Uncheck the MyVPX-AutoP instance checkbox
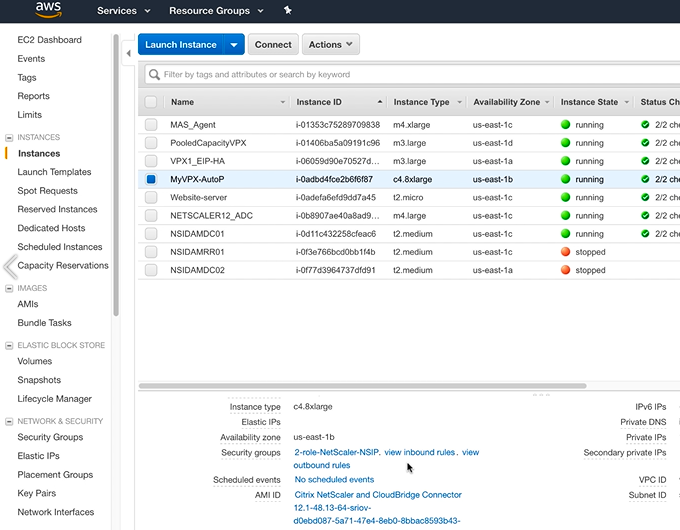Image resolution: width=680 pixels, height=530 pixels. tap(151, 179)
